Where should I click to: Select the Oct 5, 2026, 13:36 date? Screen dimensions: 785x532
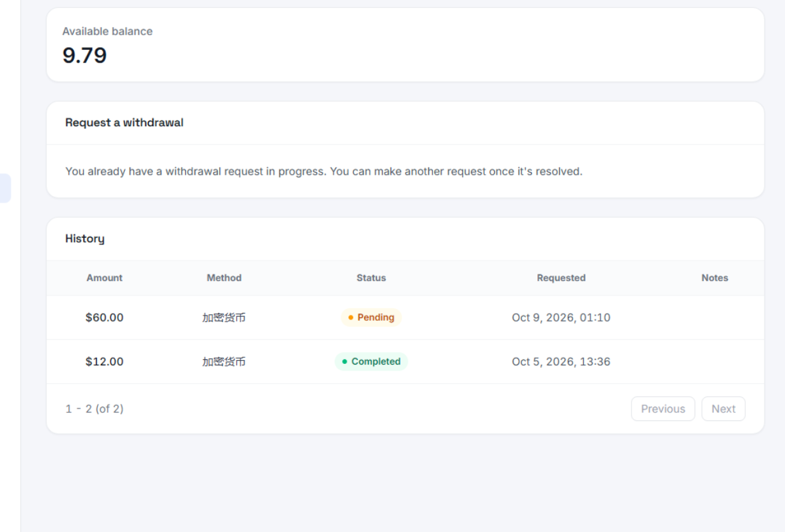click(561, 361)
